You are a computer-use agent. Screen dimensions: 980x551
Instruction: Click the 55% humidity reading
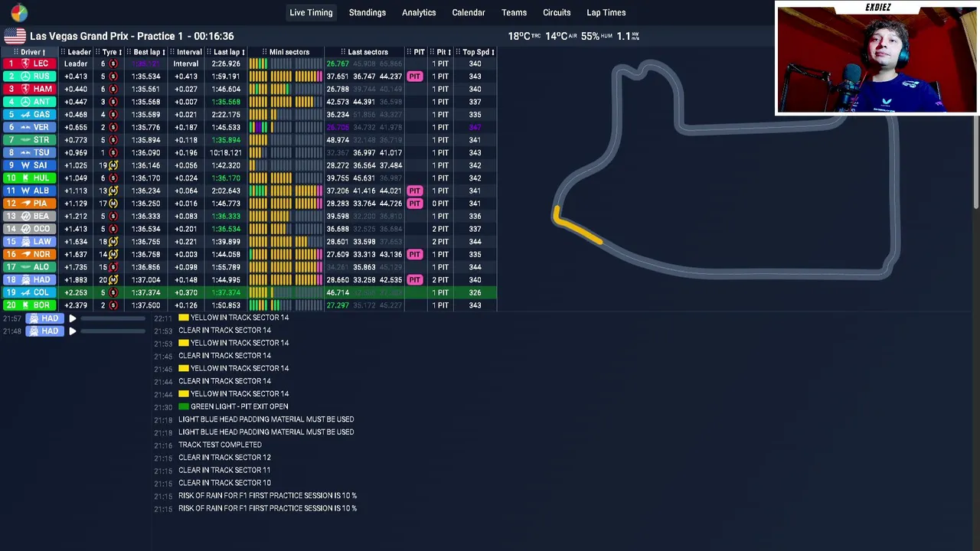(596, 36)
